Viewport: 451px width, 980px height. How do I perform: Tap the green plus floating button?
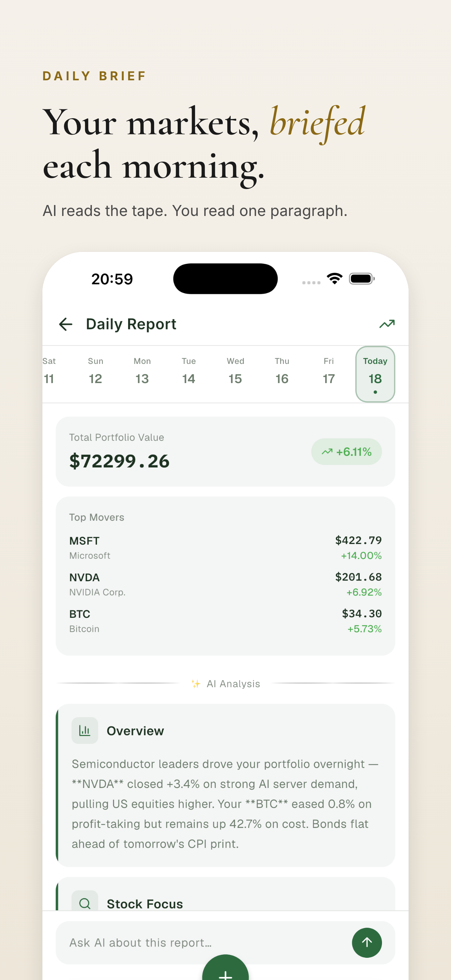(x=225, y=970)
